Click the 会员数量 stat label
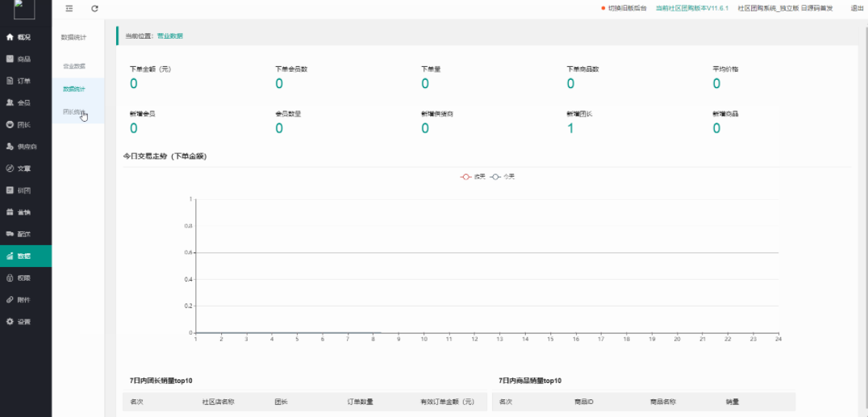The width and height of the screenshot is (868, 417). 288,114
